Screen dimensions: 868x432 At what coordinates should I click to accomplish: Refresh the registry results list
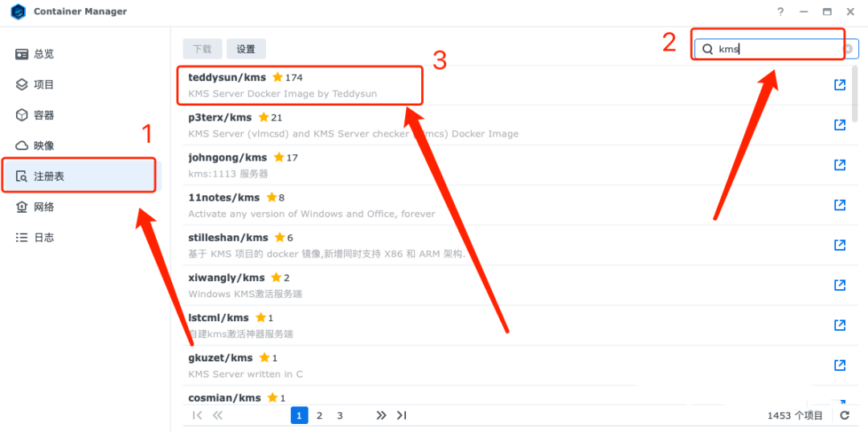click(x=844, y=415)
